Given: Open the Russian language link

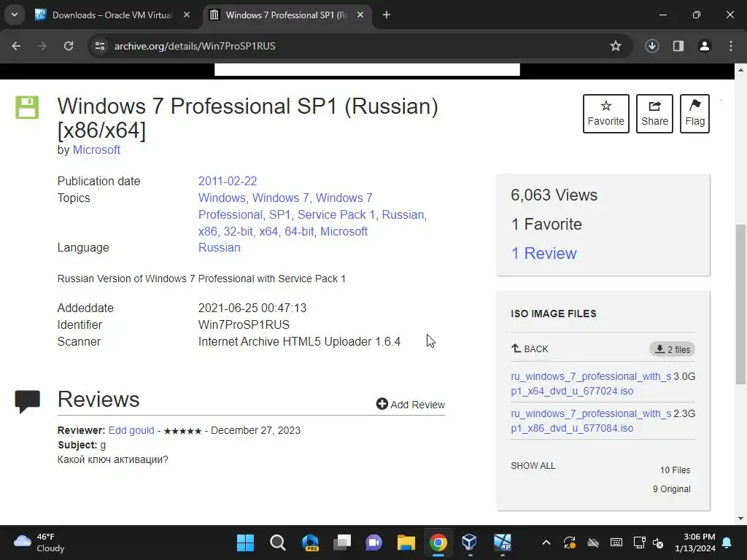Looking at the screenshot, I should pos(219,248).
